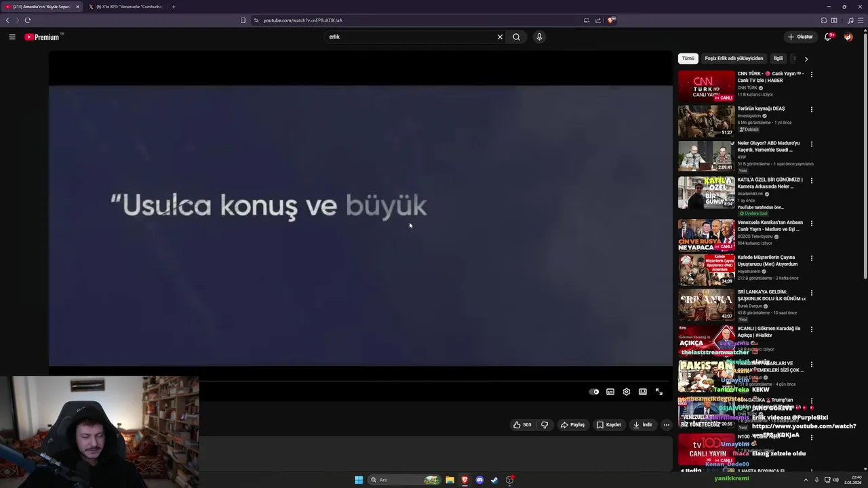Viewport: 868px width, 488px height.
Task: Click the browser address bar URL
Action: [x=303, y=20]
